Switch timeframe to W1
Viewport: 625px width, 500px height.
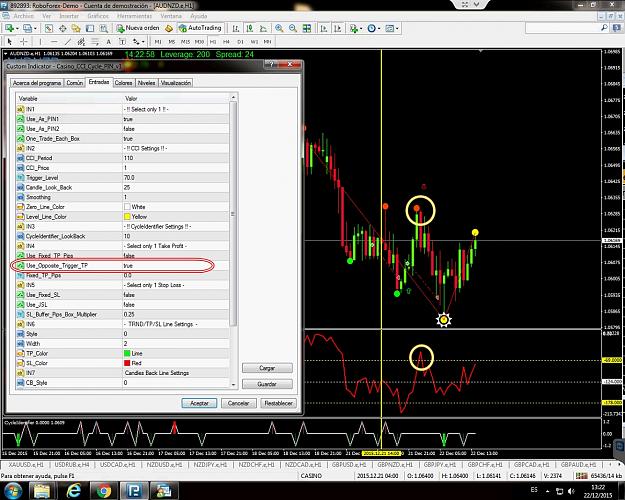[x=254, y=41]
